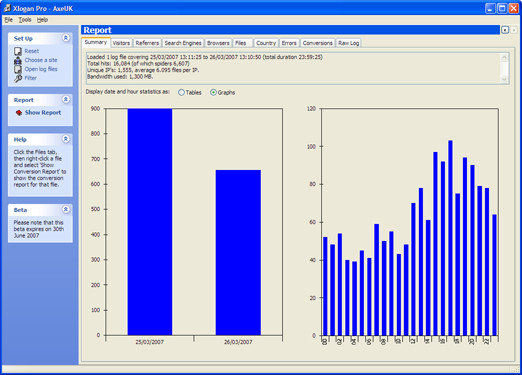The width and height of the screenshot is (522, 375).
Task: Click the Open log files link
Action: click(41, 69)
